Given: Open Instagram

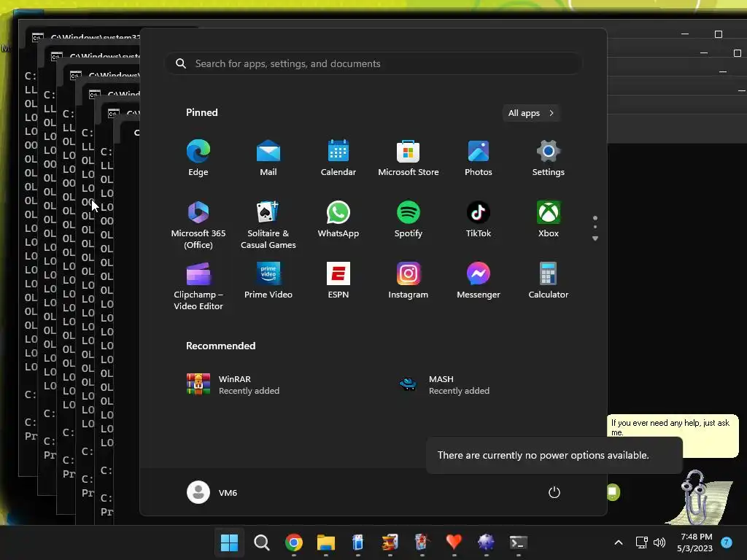Looking at the screenshot, I should [409, 281].
